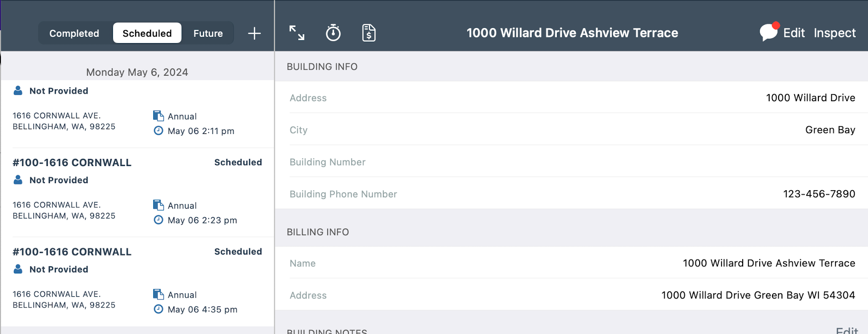Switch to the Completed tab

coord(74,33)
